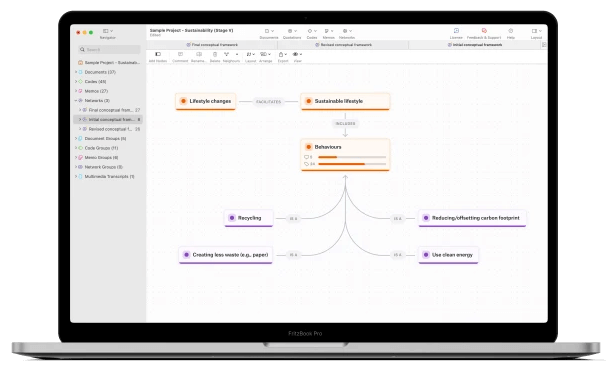Collapse the Networks (3) tree item
This screenshot has width=609, height=370.
click(x=76, y=101)
